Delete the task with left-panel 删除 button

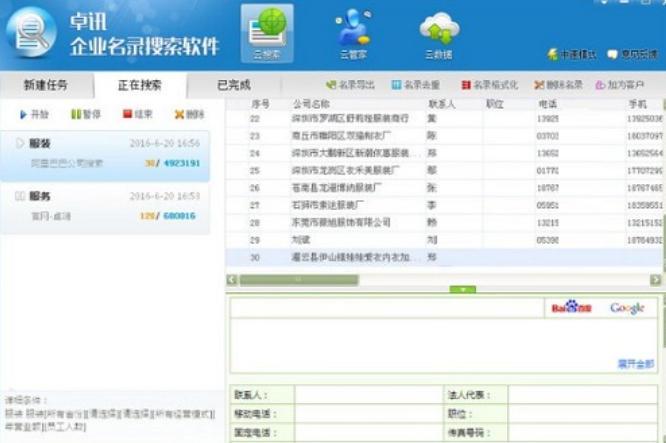(x=189, y=114)
